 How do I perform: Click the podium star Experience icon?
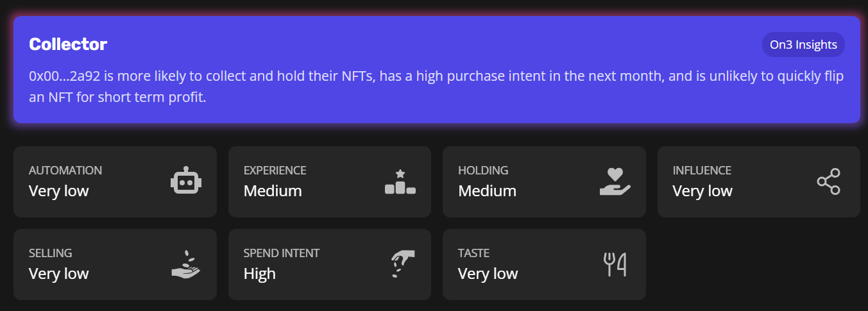coord(400,181)
